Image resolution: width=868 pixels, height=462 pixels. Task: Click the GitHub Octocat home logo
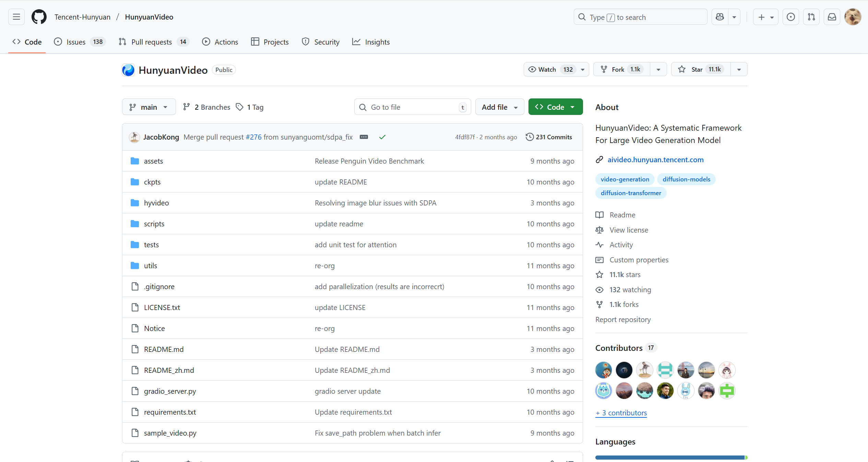pyautogui.click(x=39, y=17)
